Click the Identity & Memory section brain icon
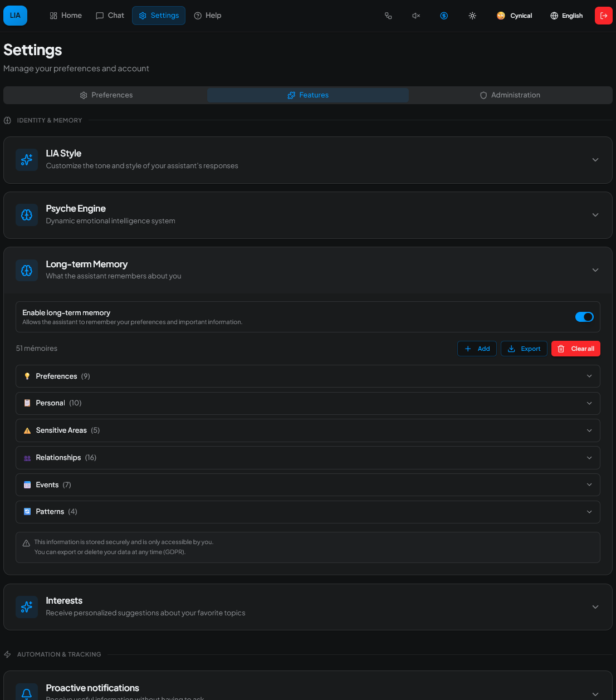Image resolution: width=616 pixels, height=700 pixels. coord(7,120)
